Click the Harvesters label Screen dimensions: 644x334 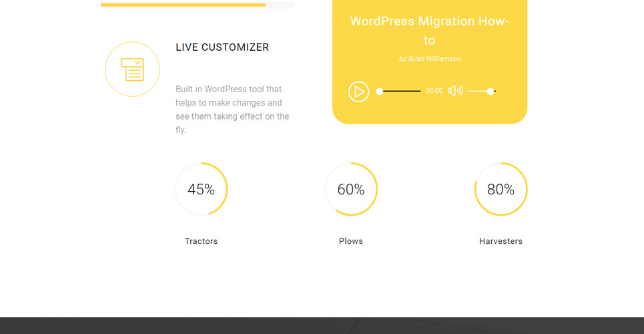click(501, 241)
